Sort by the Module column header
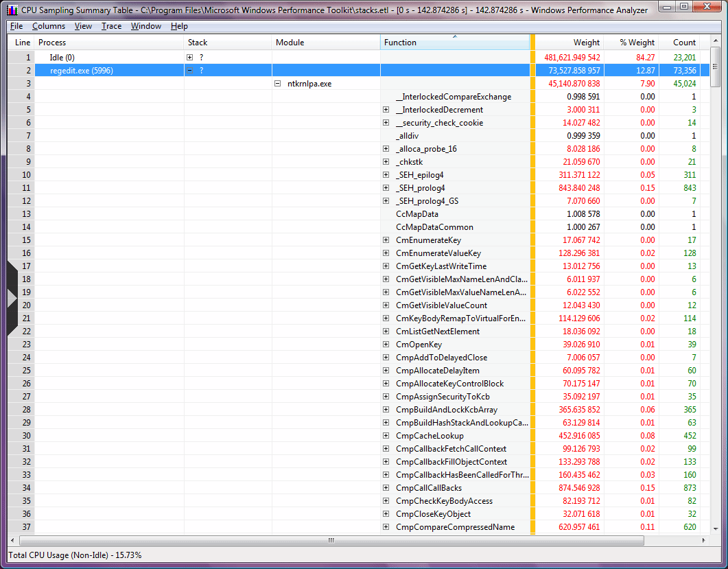The height and width of the screenshot is (569, 728). click(x=326, y=43)
